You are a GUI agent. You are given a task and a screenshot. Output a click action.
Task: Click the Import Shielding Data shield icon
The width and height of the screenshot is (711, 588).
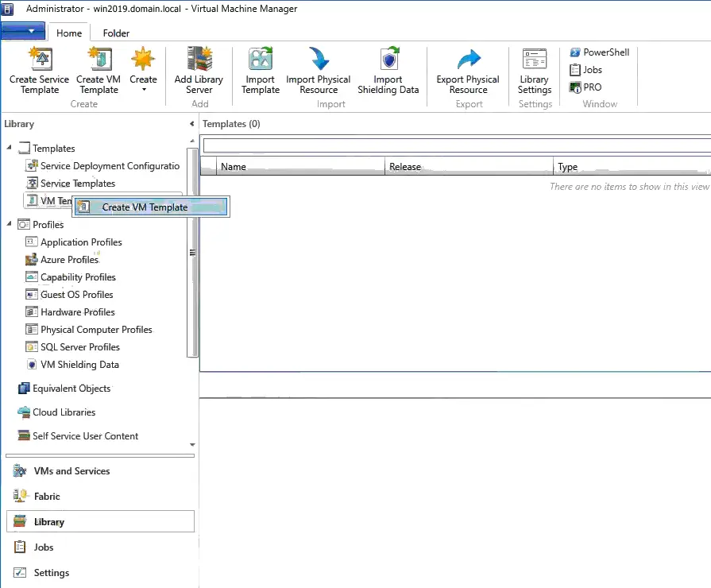[x=389, y=59]
